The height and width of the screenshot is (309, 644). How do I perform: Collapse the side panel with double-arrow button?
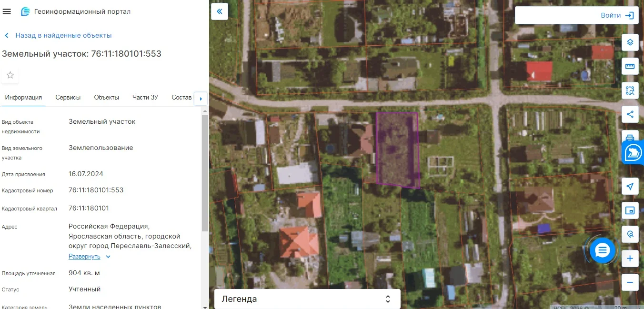(x=220, y=11)
